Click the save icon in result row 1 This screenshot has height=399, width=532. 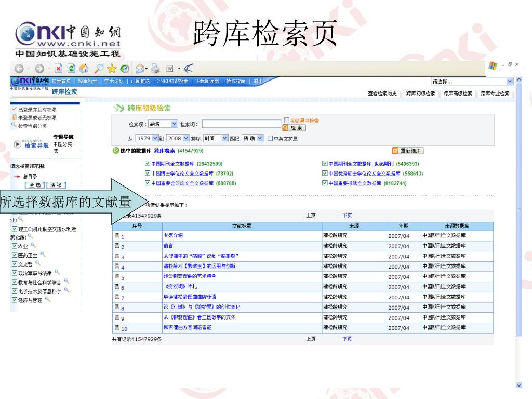tap(117, 235)
